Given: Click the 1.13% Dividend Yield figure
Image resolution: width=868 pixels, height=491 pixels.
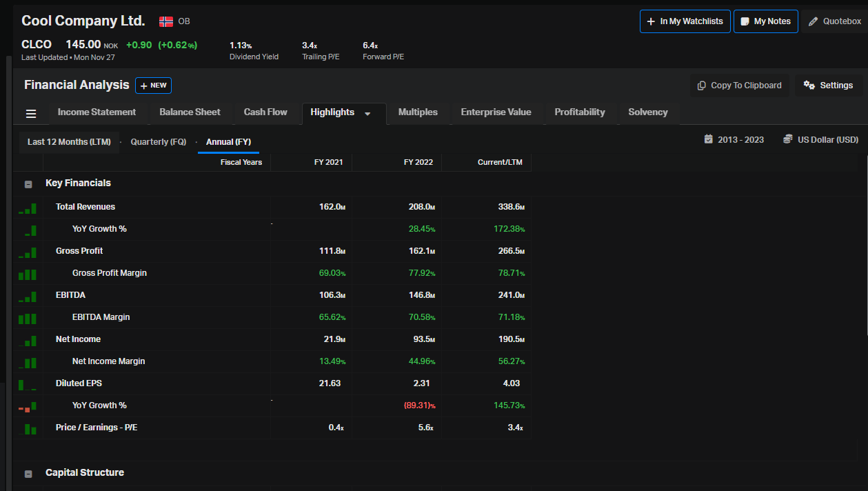Looking at the screenshot, I should point(241,46).
